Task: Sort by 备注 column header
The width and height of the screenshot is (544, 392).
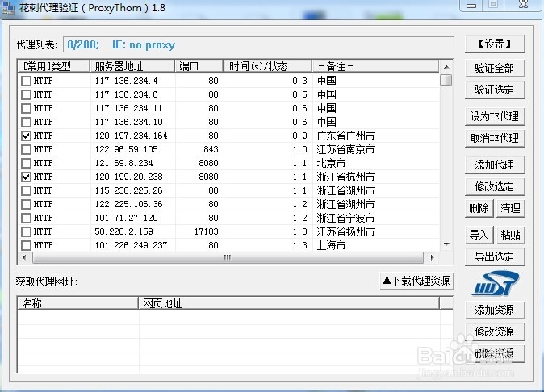Action: [x=376, y=66]
